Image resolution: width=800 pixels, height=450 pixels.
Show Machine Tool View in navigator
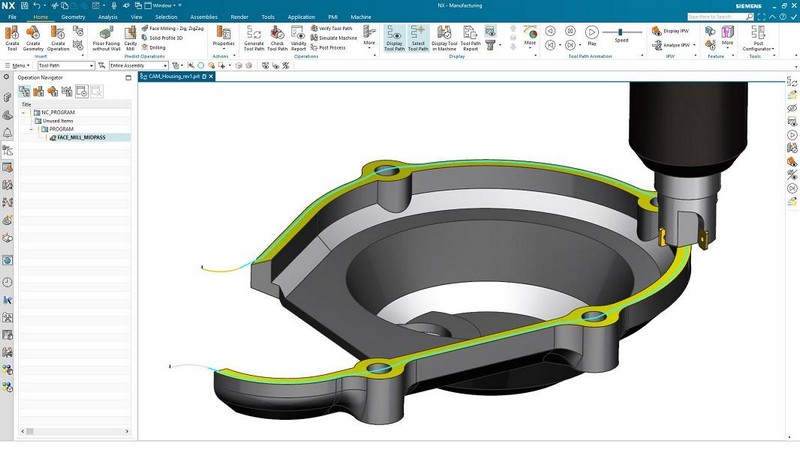pyautogui.click(x=38, y=91)
